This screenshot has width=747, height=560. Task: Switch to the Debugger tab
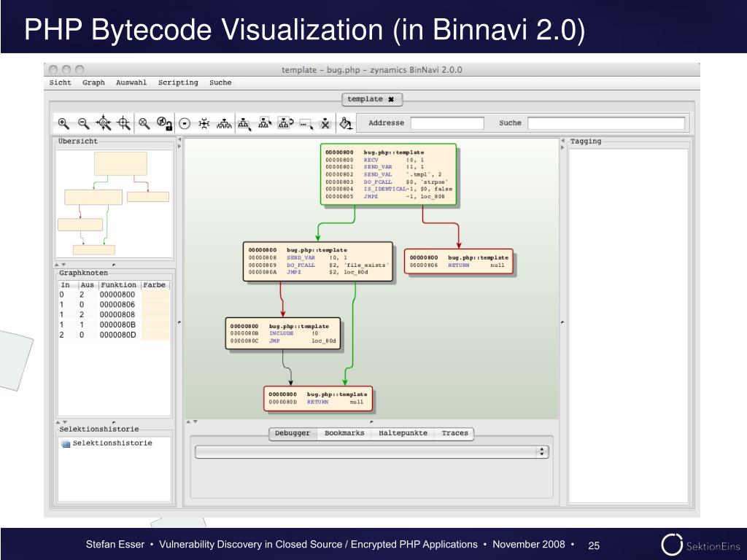coord(293,433)
